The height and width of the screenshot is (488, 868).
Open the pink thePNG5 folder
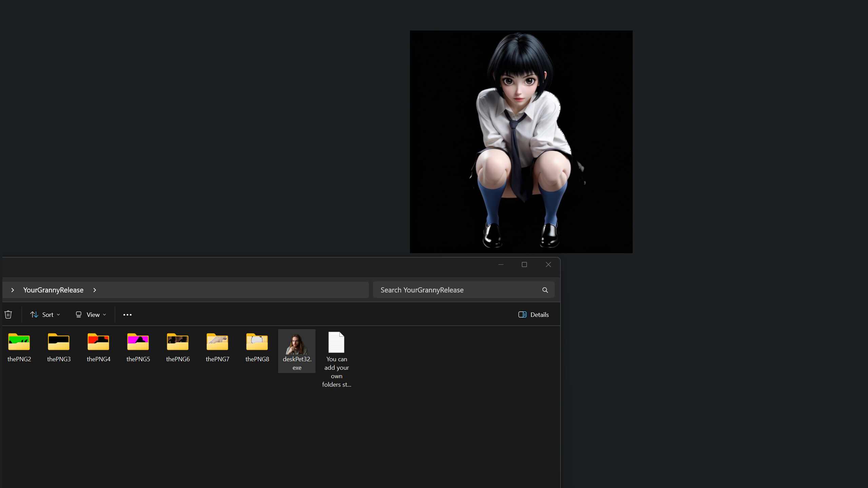138,342
